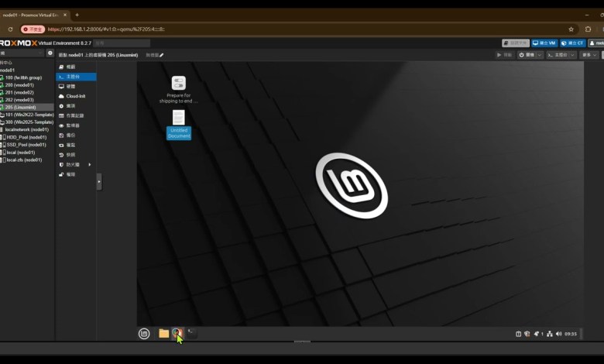Open the Backup (floppy icon) tab

[x=76, y=136]
